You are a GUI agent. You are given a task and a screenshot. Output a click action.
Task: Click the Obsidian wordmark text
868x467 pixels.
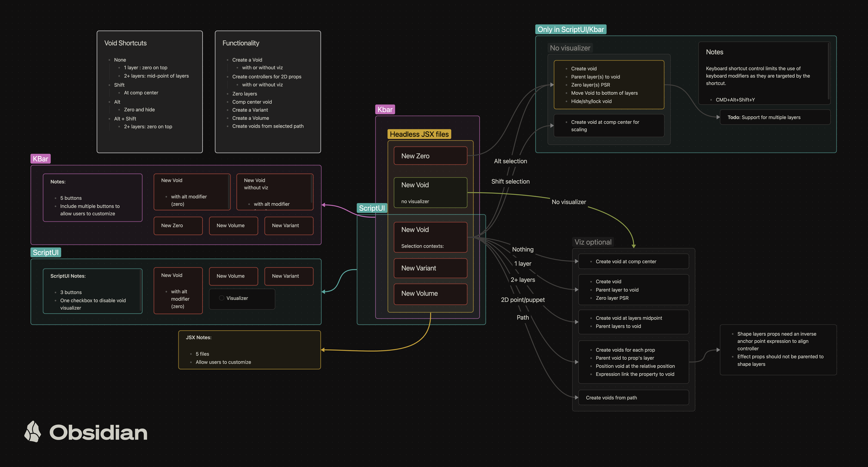pos(99,433)
